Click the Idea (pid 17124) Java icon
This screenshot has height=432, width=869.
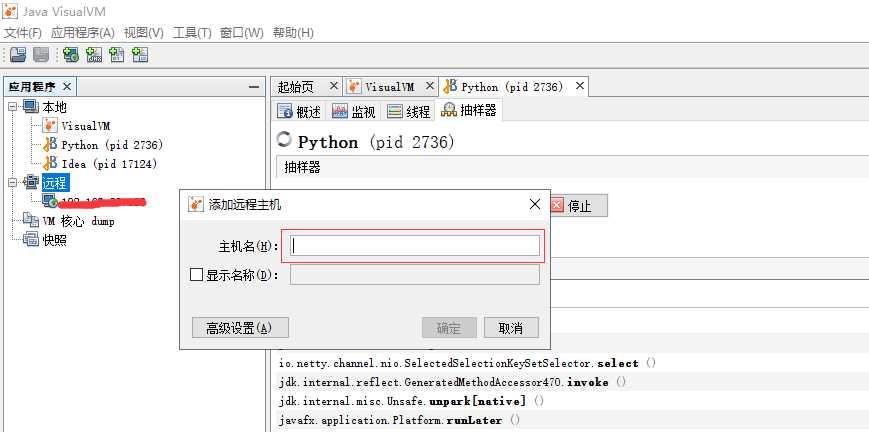click(50, 164)
